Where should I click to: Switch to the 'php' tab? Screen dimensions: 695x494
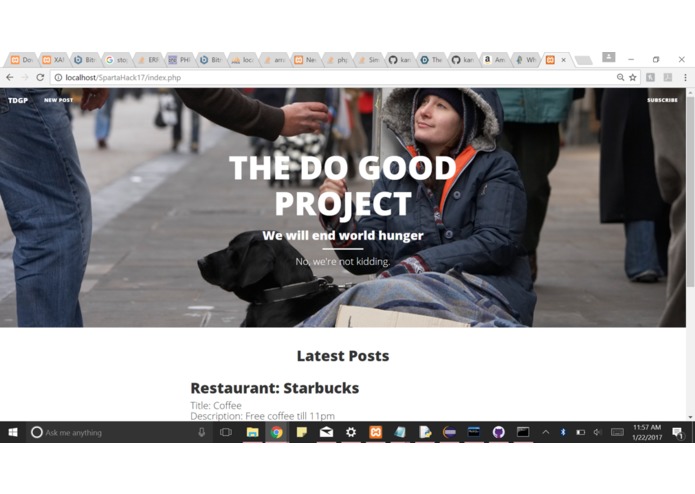[x=337, y=60]
